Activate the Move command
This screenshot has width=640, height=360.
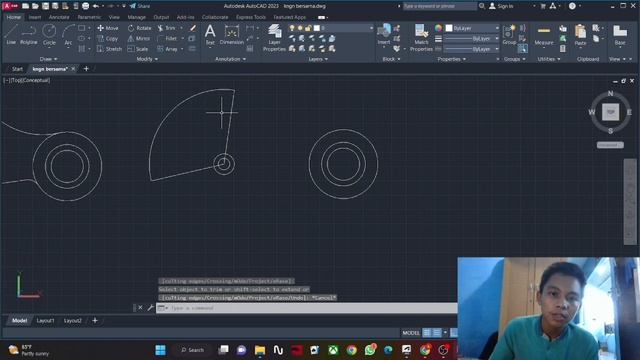(x=108, y=28)
